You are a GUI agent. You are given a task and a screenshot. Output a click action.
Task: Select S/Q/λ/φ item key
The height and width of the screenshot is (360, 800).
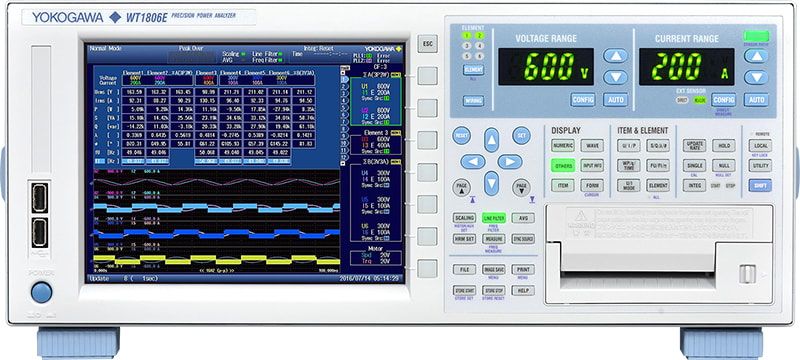(658, 146)
